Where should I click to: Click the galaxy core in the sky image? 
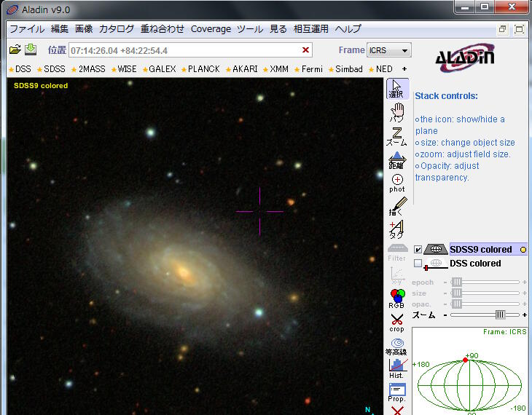(x=184, y=272)
